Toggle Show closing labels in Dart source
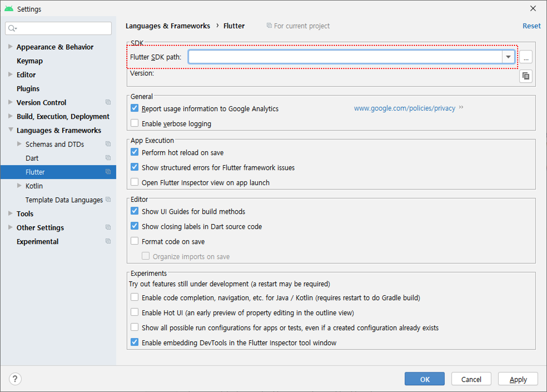Viewport: 547px width, 392px height. coord(135,226)
